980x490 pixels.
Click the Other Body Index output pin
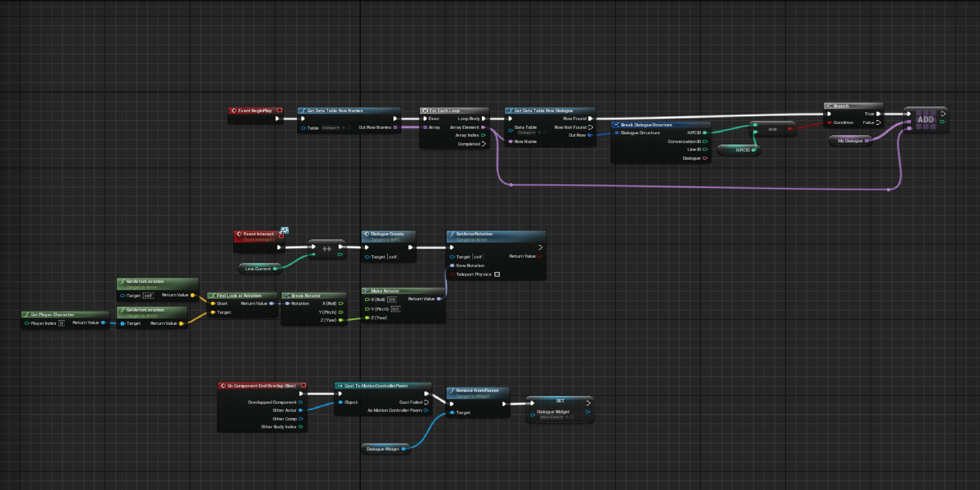[x=300, y=427]
